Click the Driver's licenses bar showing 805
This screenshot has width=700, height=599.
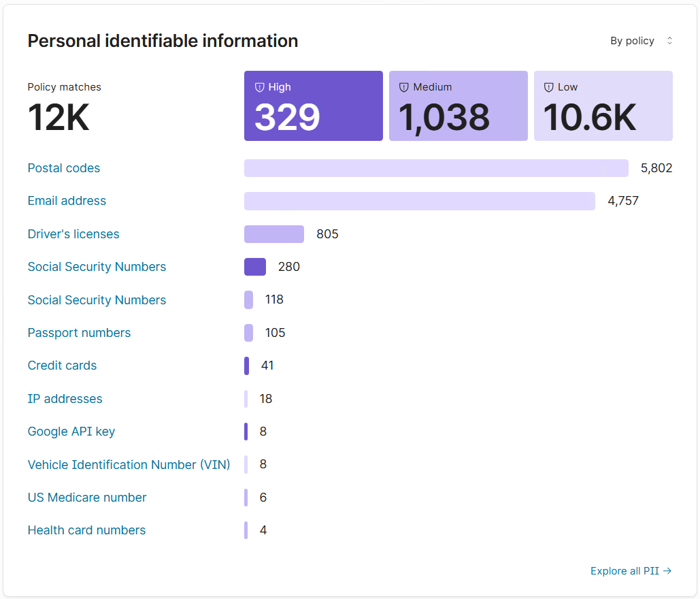click(274, 234)
